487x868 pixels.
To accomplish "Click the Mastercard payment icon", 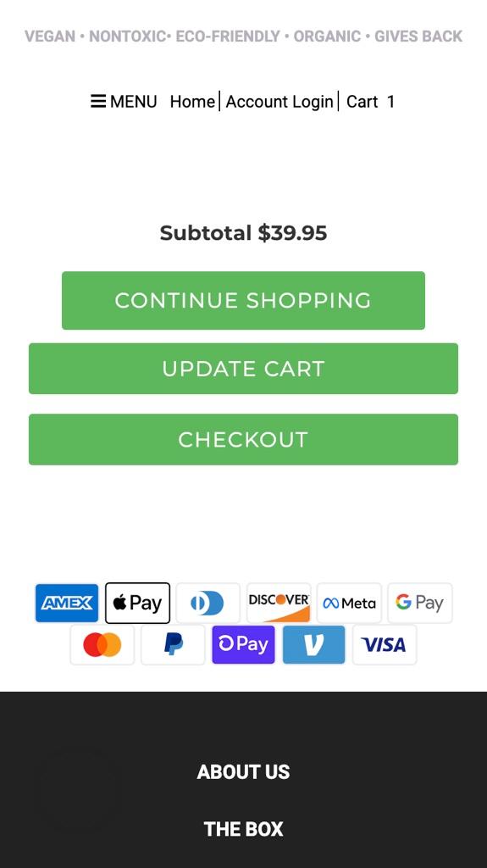I will point(102,645).
